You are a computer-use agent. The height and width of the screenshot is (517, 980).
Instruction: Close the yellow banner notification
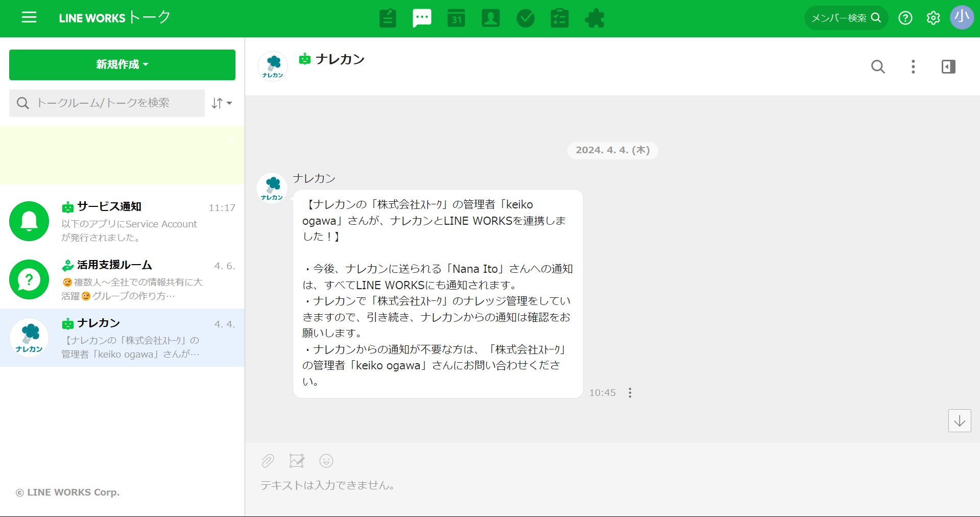tap(231, 139)
